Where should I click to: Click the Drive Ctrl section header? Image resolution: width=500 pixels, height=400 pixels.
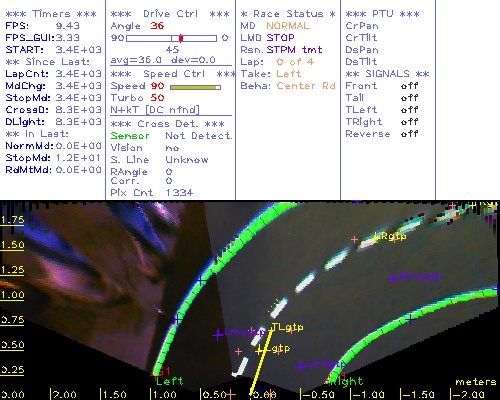click(x=170, y=14)
